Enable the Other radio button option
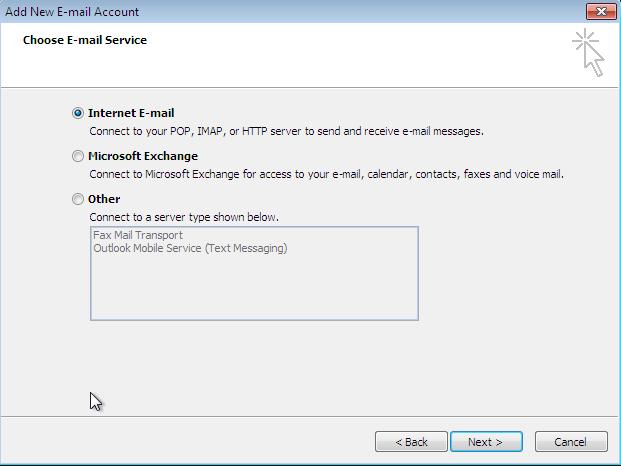This screenshot has height=466, width=621. pos(78,199)
